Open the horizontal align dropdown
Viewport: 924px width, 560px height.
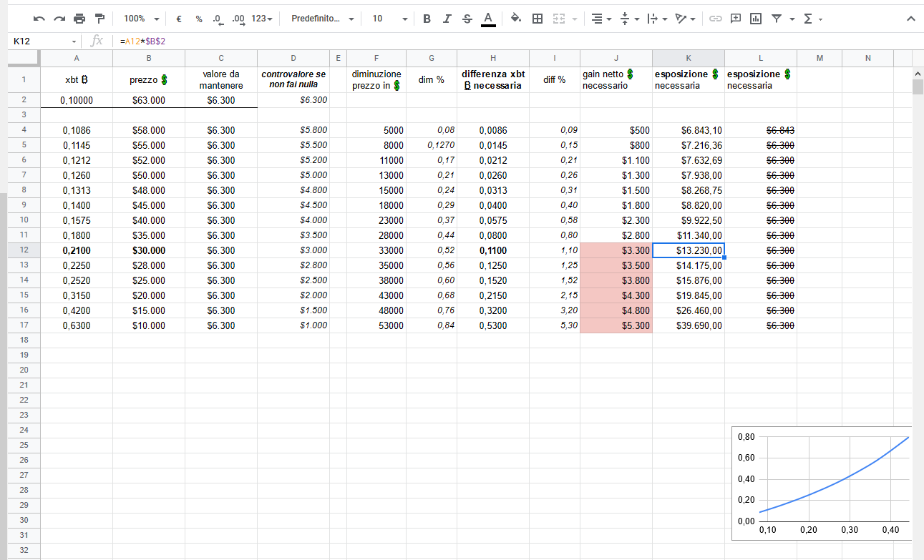601,19
